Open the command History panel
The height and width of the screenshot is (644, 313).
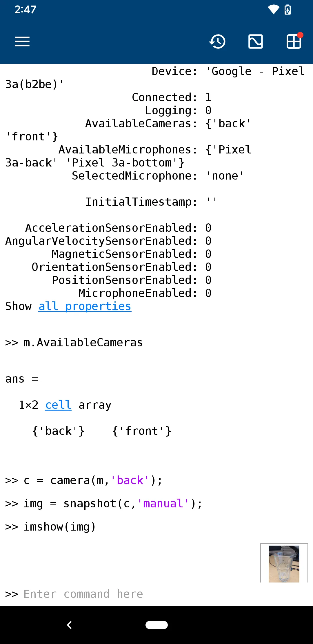pos(217,41)
